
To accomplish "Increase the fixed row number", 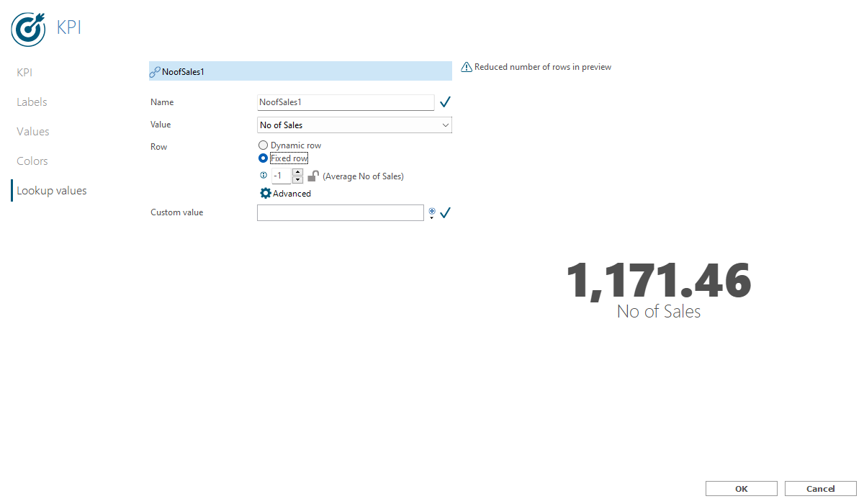I will [297, 172].
